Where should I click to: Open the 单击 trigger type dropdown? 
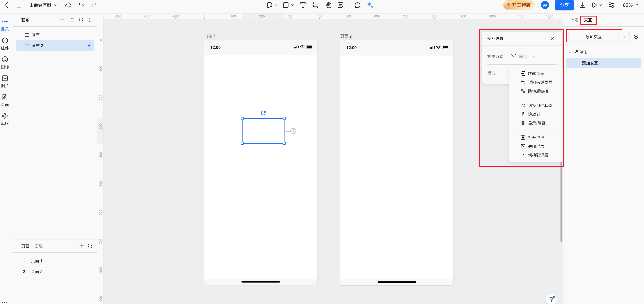[x=523, y=56]
